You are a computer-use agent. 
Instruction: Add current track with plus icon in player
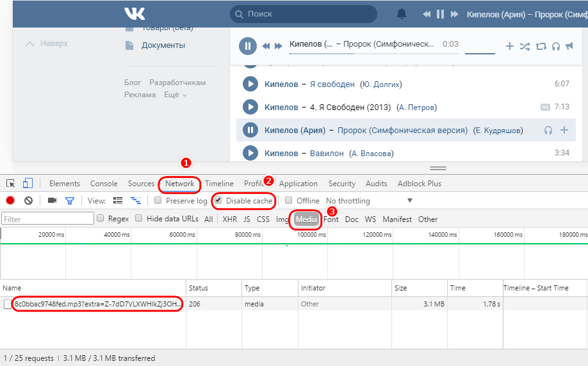510,46
